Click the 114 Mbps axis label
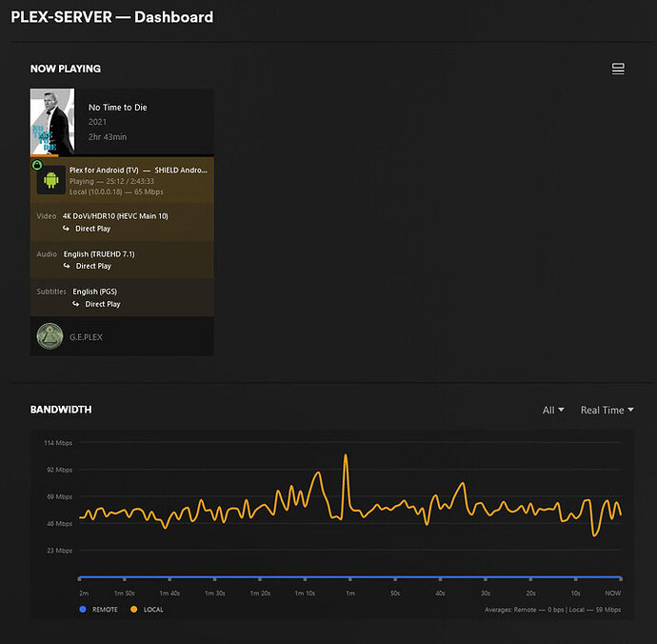The width and height of the screenshot is (657, 644). point(58,443)
